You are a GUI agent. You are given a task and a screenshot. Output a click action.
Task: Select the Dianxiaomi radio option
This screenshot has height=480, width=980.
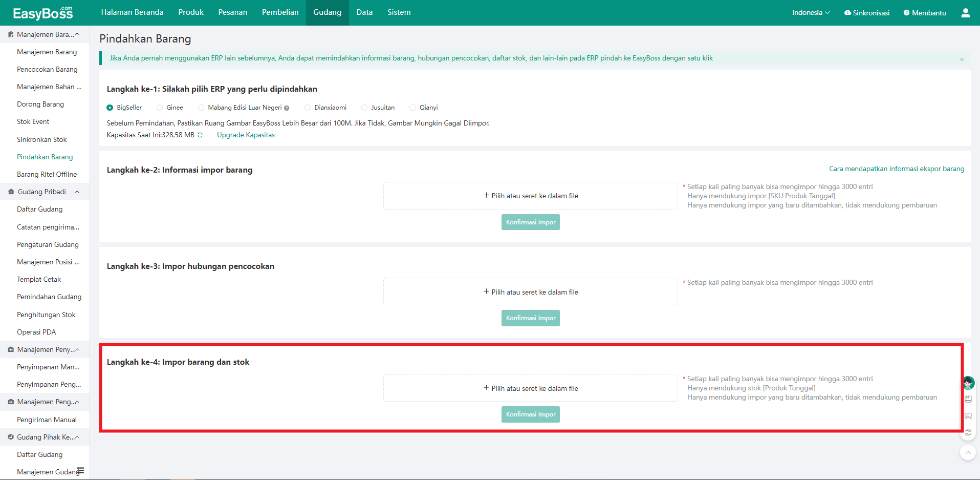click(308, 108)
